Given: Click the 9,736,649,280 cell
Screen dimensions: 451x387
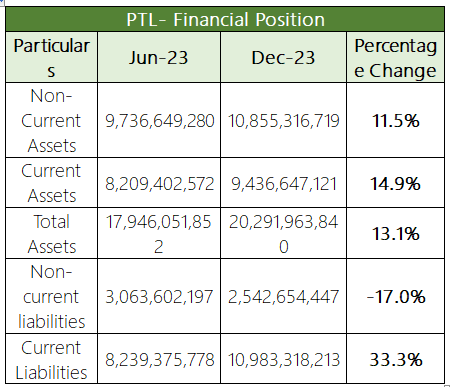Looking at the screenshot, I should [159, 120].
